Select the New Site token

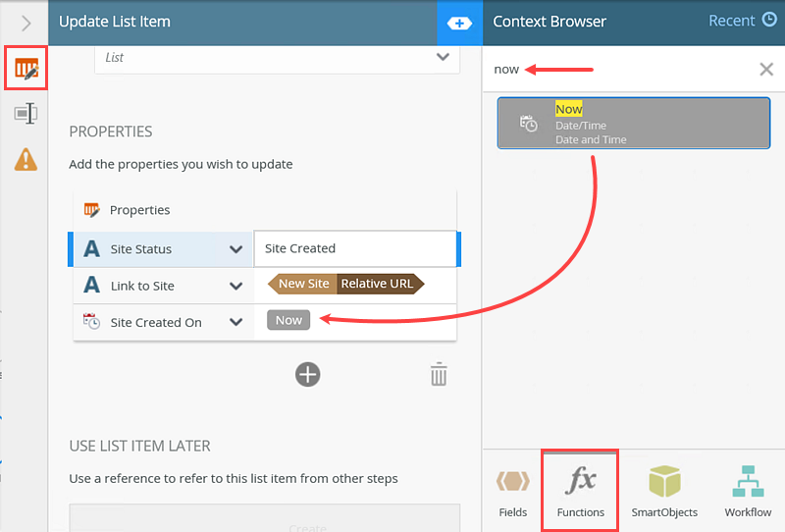point(302,284)
